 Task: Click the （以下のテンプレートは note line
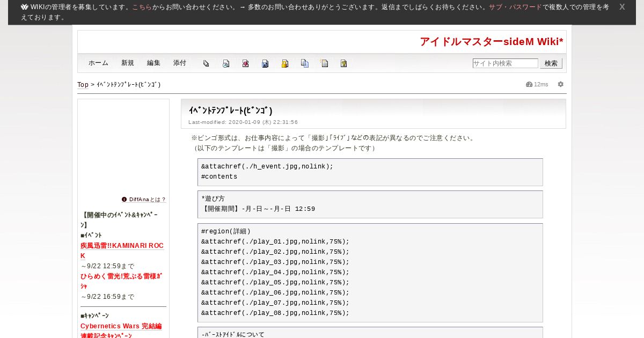(x=285, y=148)
